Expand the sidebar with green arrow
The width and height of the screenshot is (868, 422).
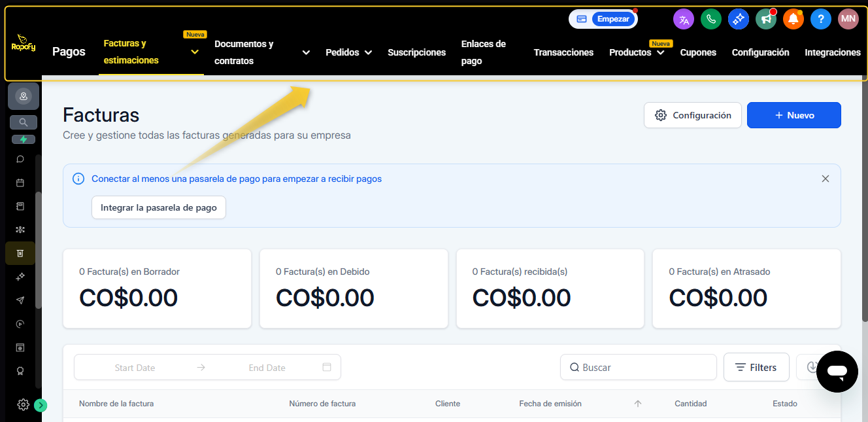pyautogui.click(x=41, y=405)
